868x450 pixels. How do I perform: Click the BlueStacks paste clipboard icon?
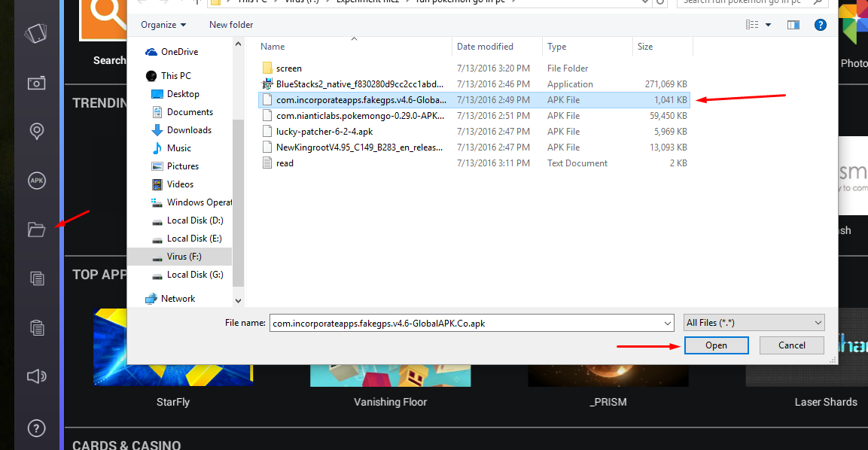click(x=37, y=327)
